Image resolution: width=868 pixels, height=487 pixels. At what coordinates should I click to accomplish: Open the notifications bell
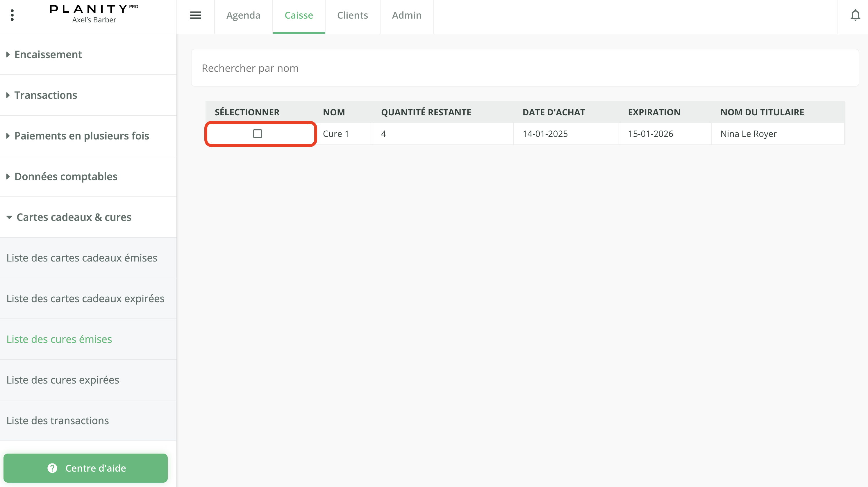tap(855, 15)
